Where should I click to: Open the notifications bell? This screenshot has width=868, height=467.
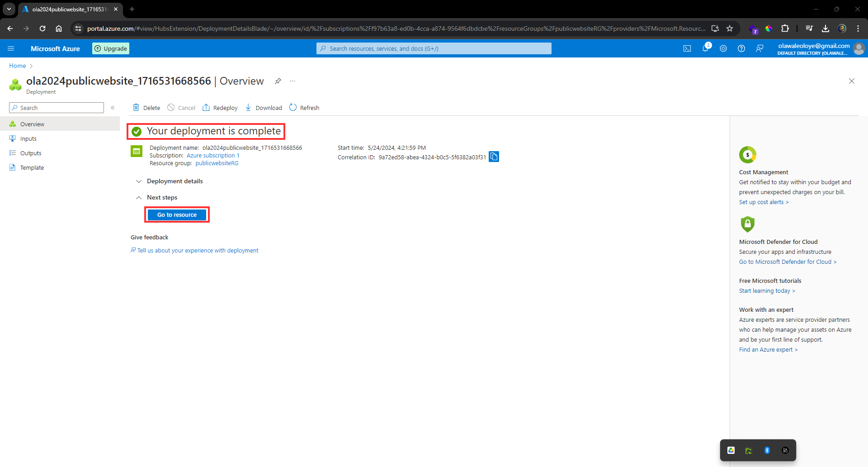[705, 48]
